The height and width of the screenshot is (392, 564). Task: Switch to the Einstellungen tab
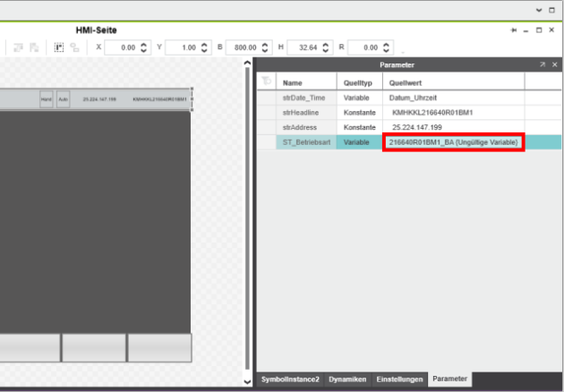click(399, 379)
